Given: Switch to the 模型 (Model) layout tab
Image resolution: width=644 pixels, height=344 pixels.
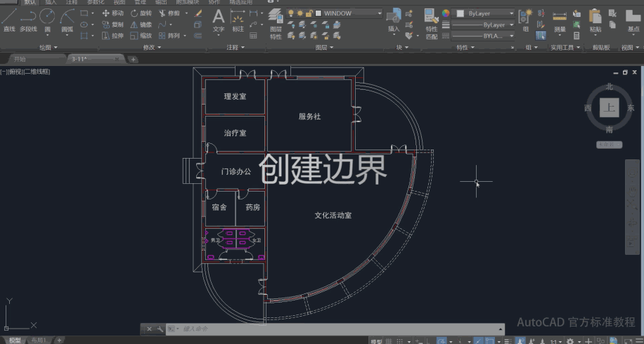Looking at the screenshot, I should pyautogui.click(x=15, y=340).
